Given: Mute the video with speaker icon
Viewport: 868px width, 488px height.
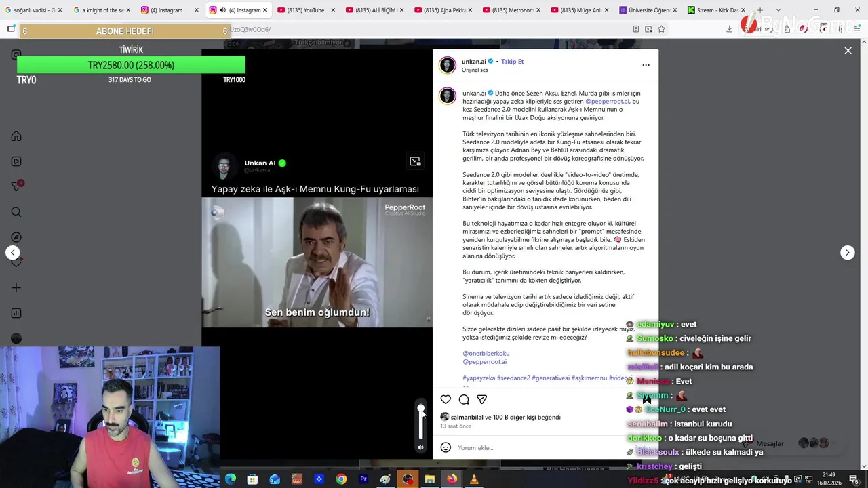Looking at the screenshot, I should [x=420, y=447].
